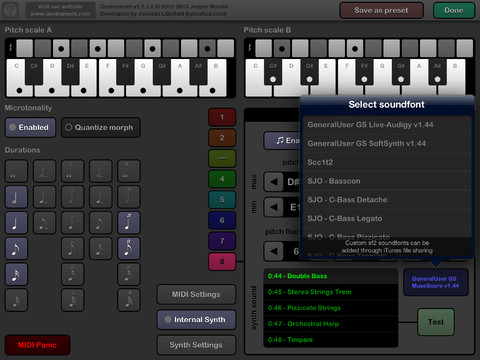Choose GeneralUser GS Live-Audigy v1.44 soundfont
This screenshot has height=360, width=480.
click(x=387, y=125)
